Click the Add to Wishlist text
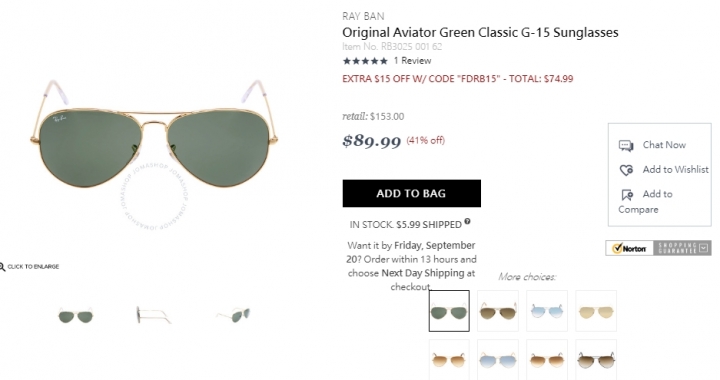 pyautogui.click(x=675, y=170)
